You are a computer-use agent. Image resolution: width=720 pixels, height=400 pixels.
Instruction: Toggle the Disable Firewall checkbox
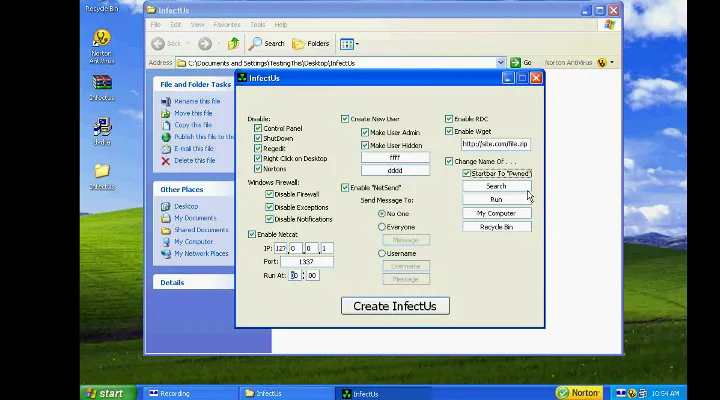(x=269, y=194)
